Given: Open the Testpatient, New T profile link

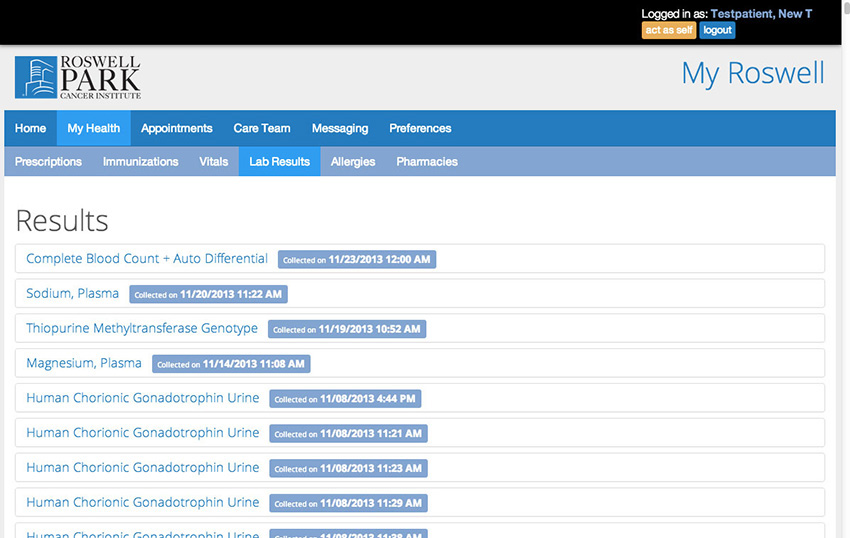Looking at the screenshot, I should [x=761, y=14].
